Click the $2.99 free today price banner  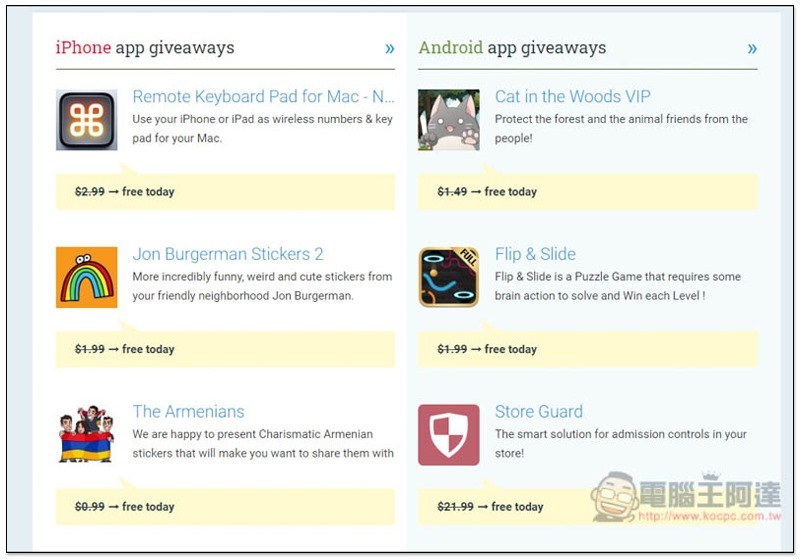click(225, 192)
